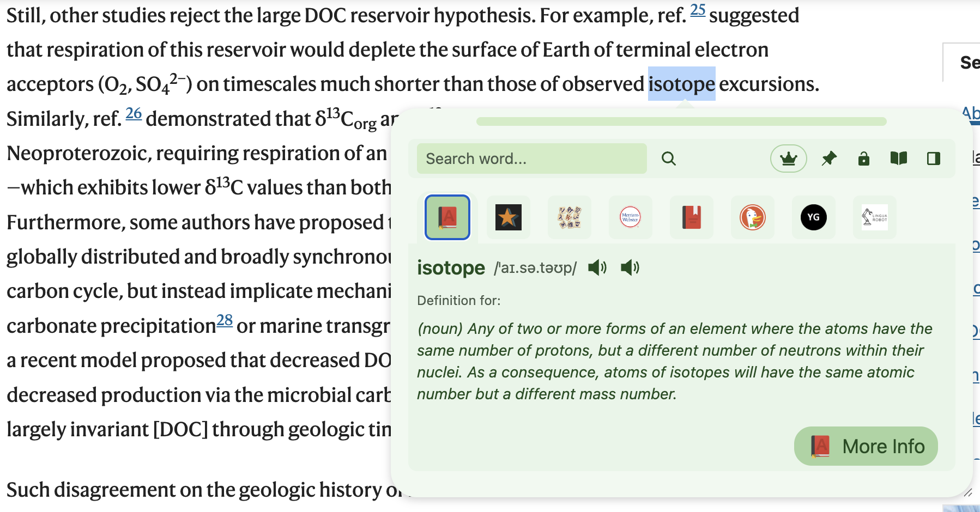Toggle the crown premium feature
The image size is (980, 512).
[x=788, y=159]
